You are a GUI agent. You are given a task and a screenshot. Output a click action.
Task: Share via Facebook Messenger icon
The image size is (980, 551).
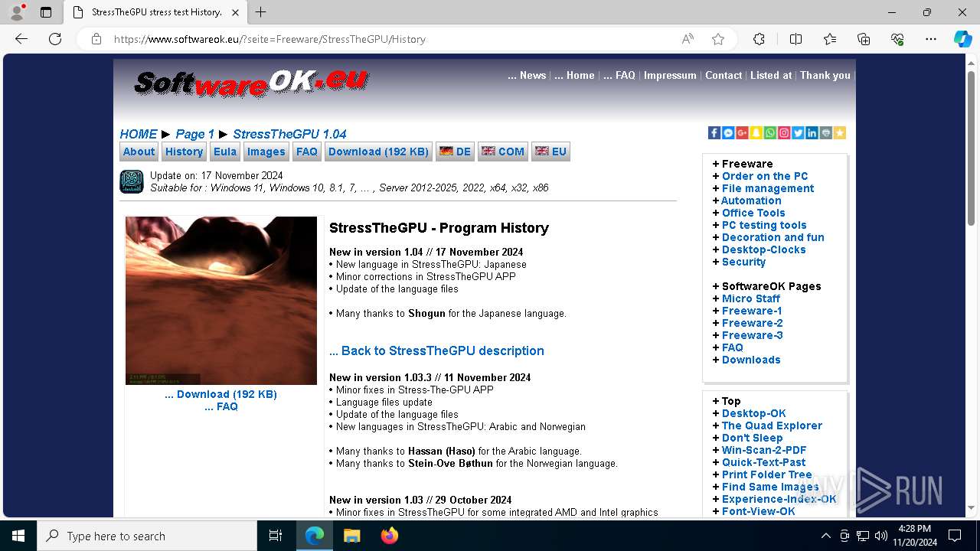[x=728, y=133]
